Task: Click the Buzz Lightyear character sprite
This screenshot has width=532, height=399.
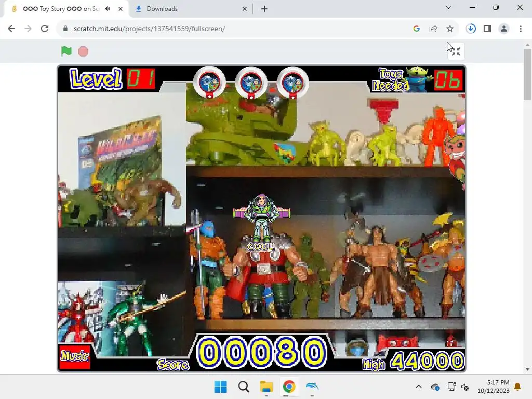Action: (x=261, y=218)
